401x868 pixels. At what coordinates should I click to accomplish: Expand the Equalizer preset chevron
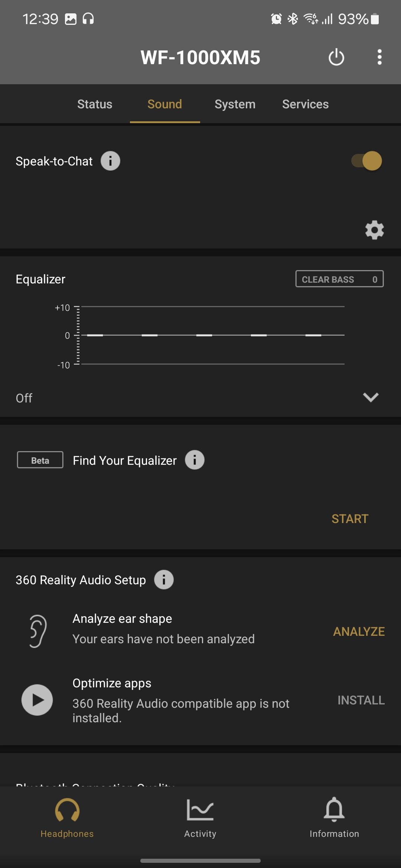point(371,397)
